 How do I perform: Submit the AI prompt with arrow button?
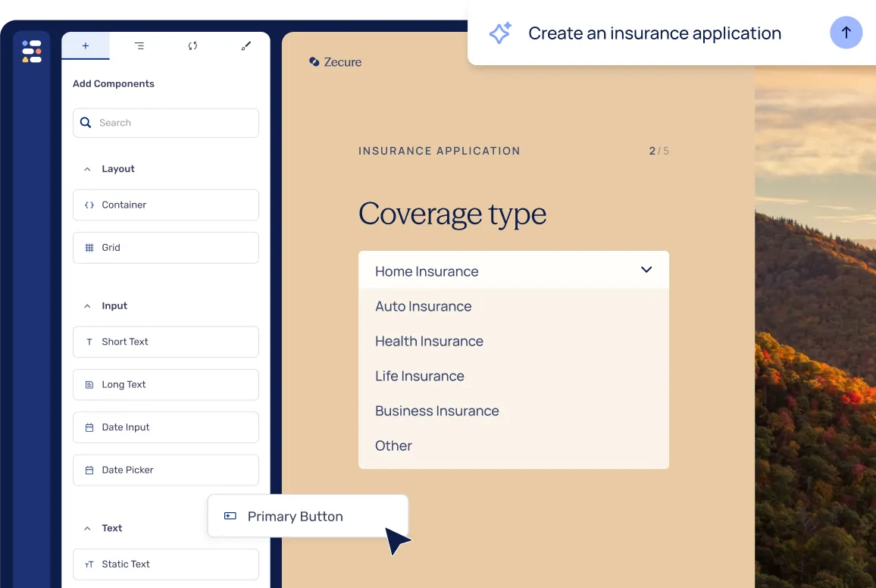(x=846, y=33)
